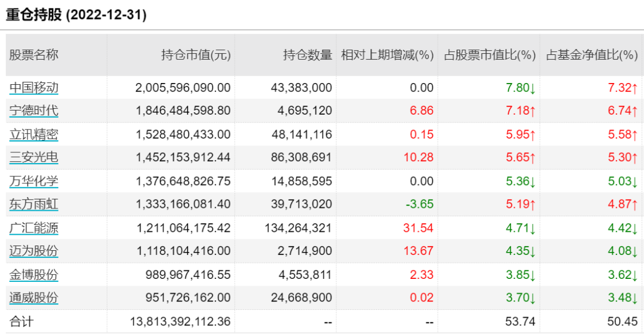The image size is (644, 335).
Task: Select the 合计 total row label
Action: 21,321
